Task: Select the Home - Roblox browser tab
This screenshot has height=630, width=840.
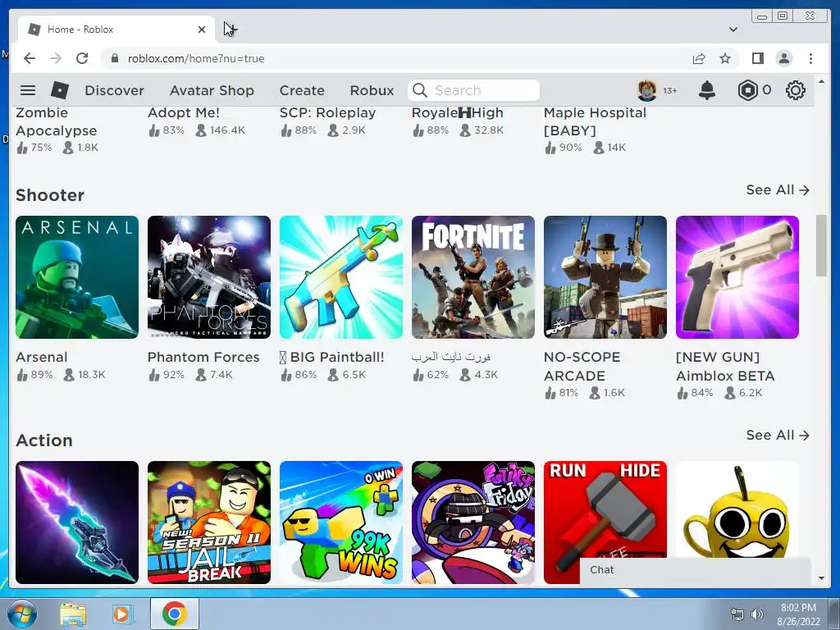Action: (x=116, y=30)
